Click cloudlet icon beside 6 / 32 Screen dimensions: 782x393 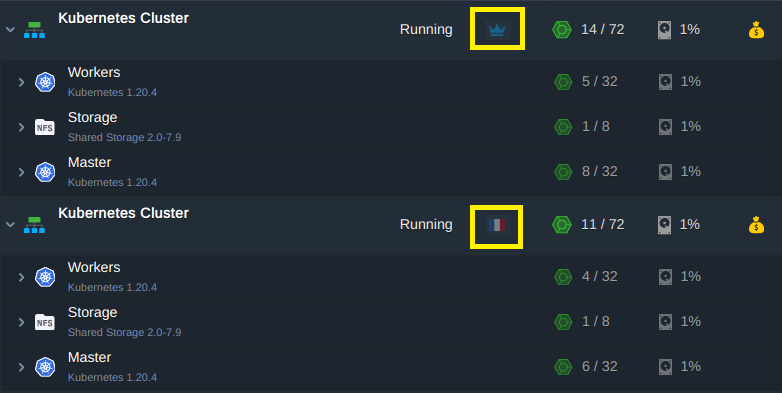tap(563, 367)
